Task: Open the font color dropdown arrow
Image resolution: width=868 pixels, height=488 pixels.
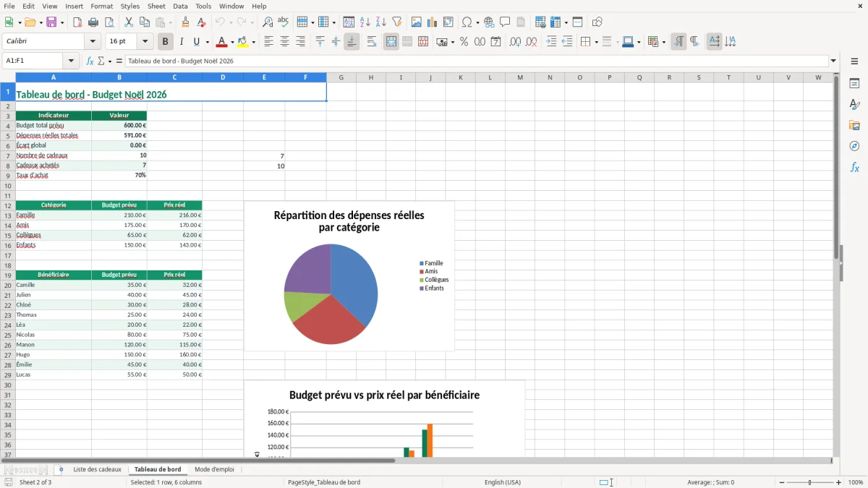Action: click(x=231, y=42)
